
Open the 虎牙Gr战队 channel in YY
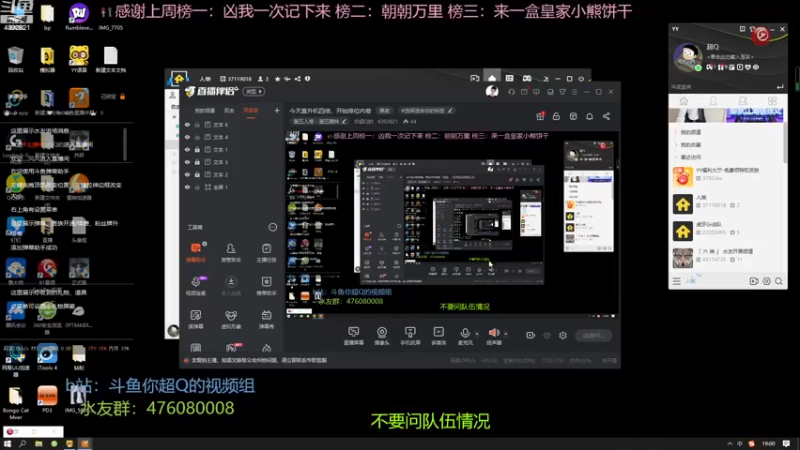click(x=727, y=231)
